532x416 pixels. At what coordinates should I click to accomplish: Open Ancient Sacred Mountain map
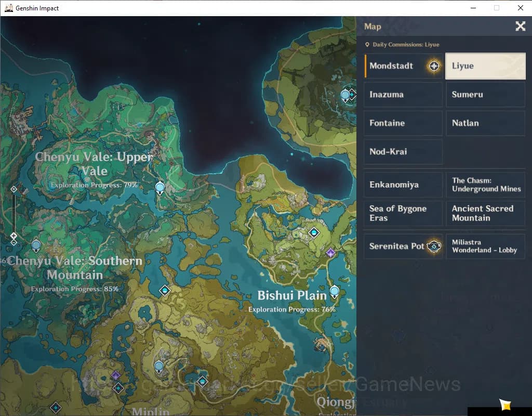click(x=485, y=213)
